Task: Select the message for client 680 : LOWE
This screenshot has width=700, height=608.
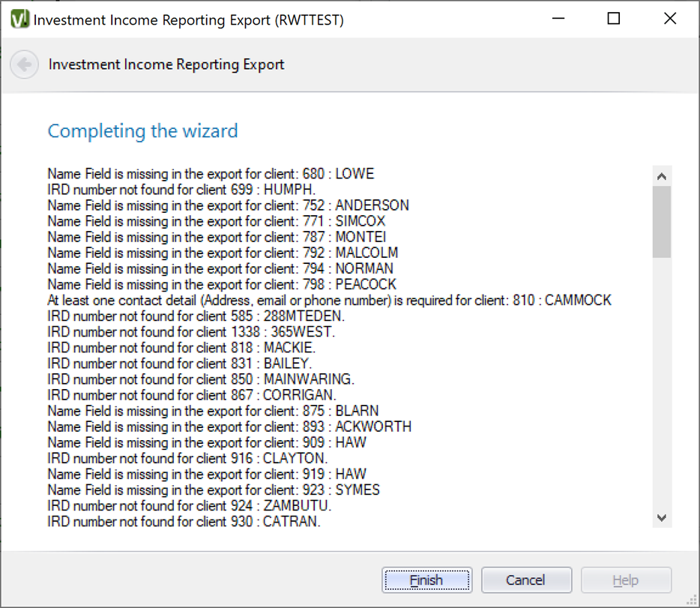Action: pos(211,174)
